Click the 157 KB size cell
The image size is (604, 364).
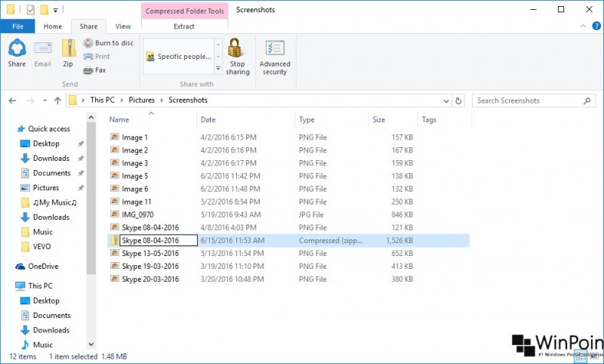click(402, 137)
